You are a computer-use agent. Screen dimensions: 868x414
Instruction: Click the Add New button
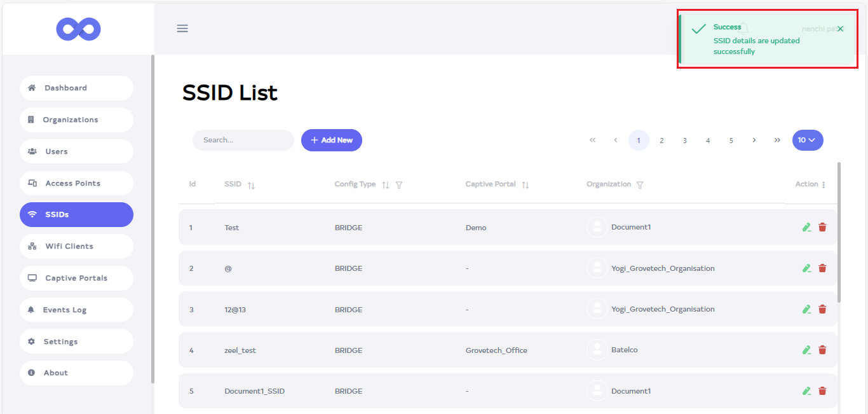coord(331,140)
